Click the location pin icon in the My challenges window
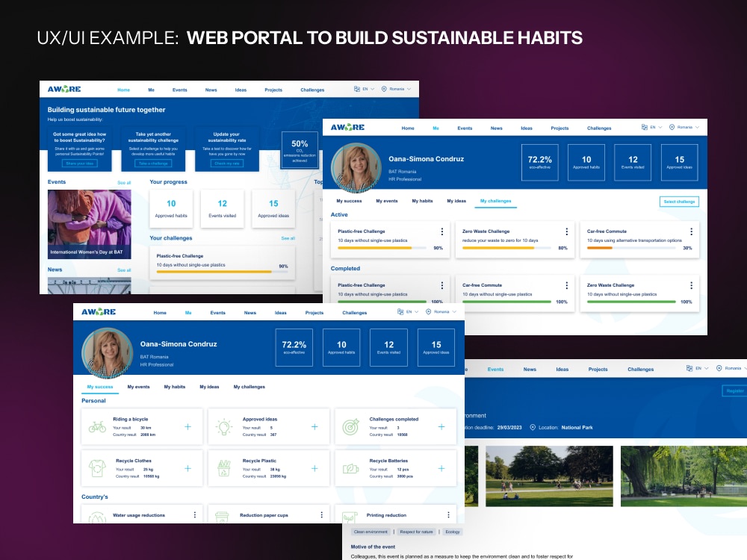Screen dimensions: 747x560 pyautogui.click(x=672, y=127)
